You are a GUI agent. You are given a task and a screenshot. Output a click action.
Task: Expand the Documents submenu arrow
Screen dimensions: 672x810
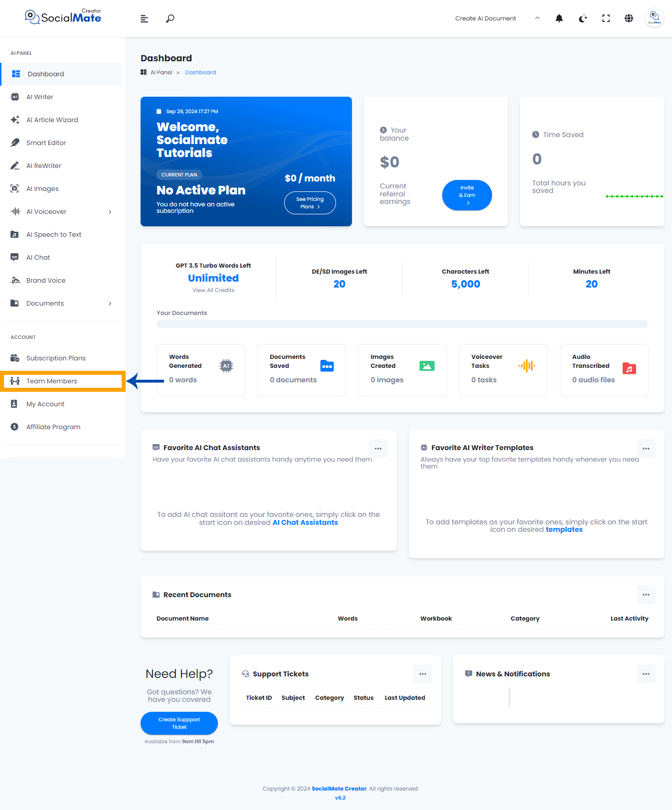pyautogui.click(x=110, y=304)
